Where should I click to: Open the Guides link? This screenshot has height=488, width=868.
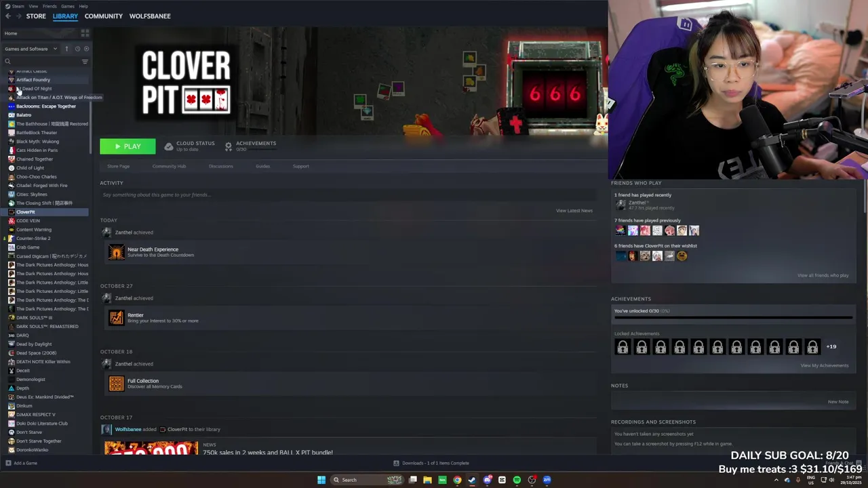point(262,166)
